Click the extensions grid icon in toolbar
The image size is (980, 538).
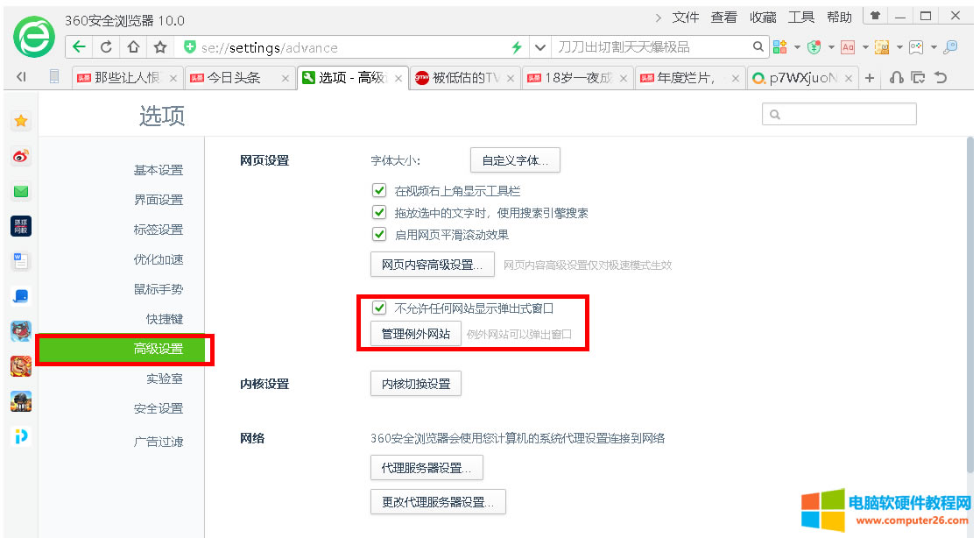779,46
